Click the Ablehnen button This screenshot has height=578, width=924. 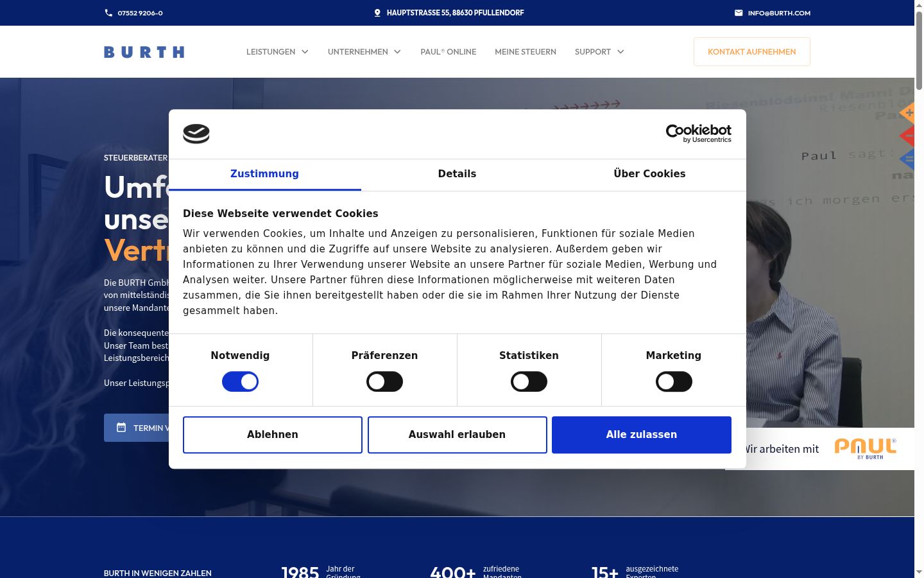tap(273, 435)
